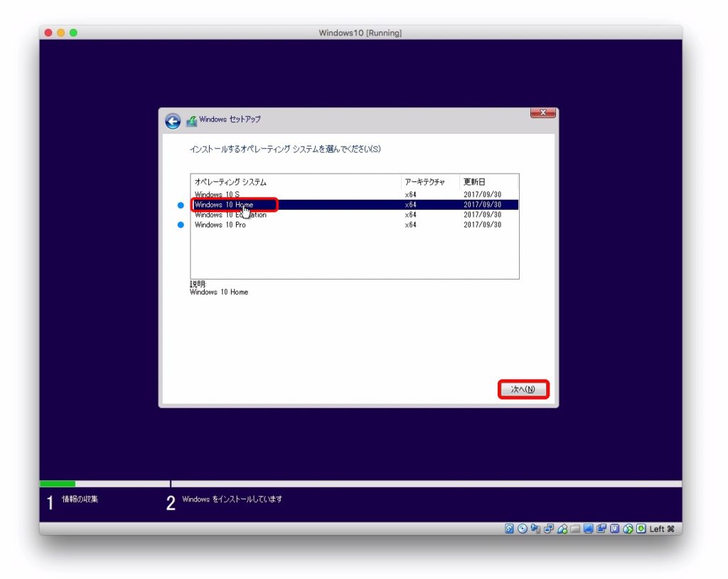Click the 更新日 column header
728x579 pixels.
tap(489, 181)
